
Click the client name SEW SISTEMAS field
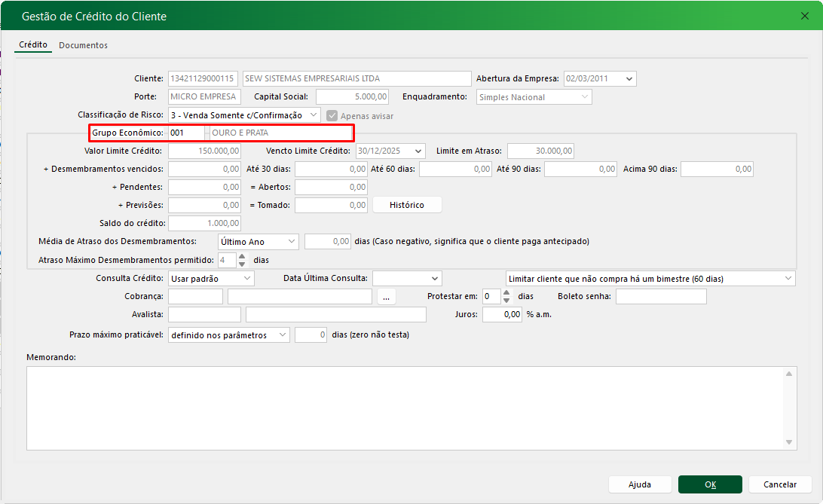[357, 78]
